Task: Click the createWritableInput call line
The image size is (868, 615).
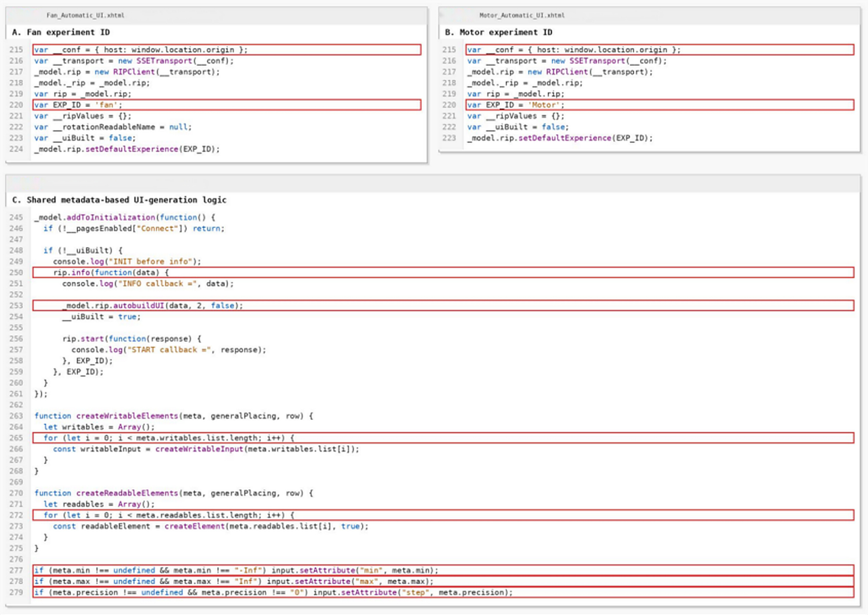Action: point(206,449)
